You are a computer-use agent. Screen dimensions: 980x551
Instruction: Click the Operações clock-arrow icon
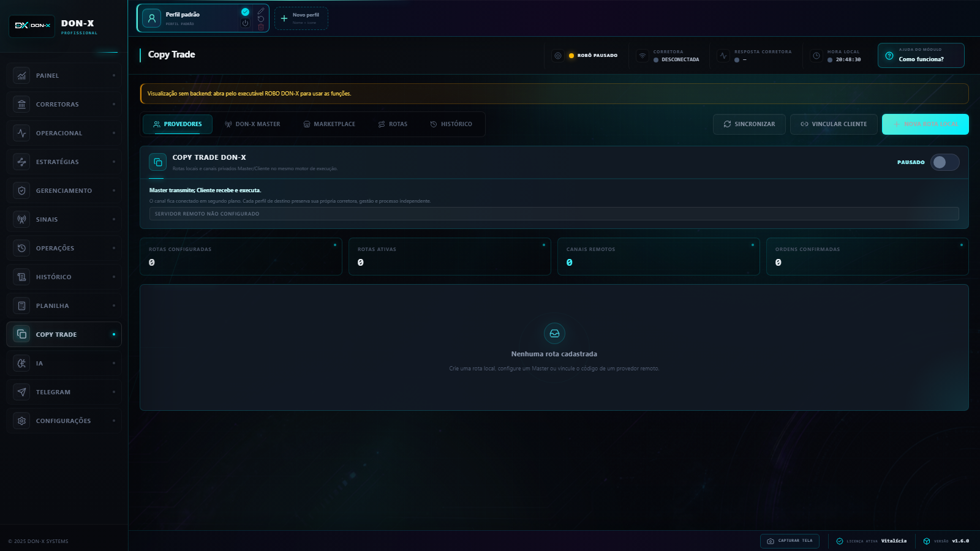[21, 248]
